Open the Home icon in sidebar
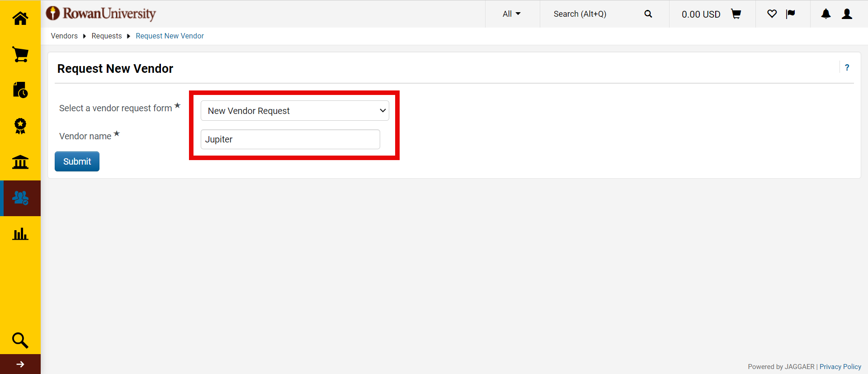The image size is (868, 374). point(20,18)
